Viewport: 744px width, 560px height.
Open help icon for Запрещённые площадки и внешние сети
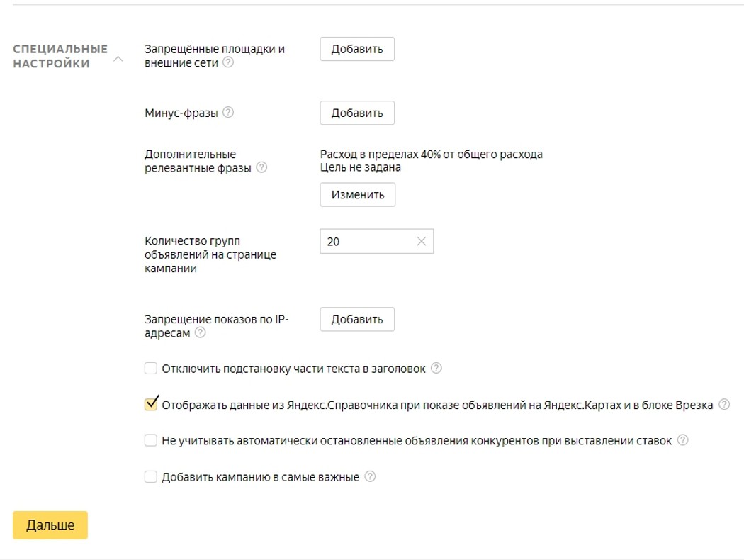pos(228,62)
